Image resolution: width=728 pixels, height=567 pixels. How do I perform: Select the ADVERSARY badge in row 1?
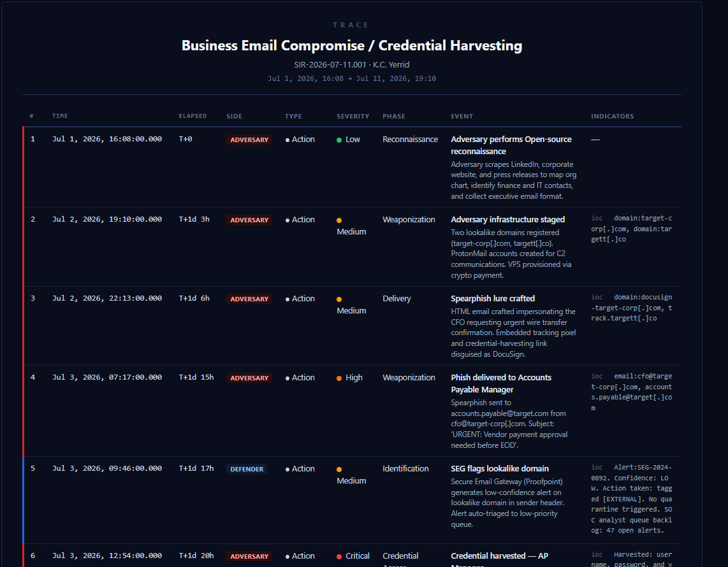tap(249, 140)
